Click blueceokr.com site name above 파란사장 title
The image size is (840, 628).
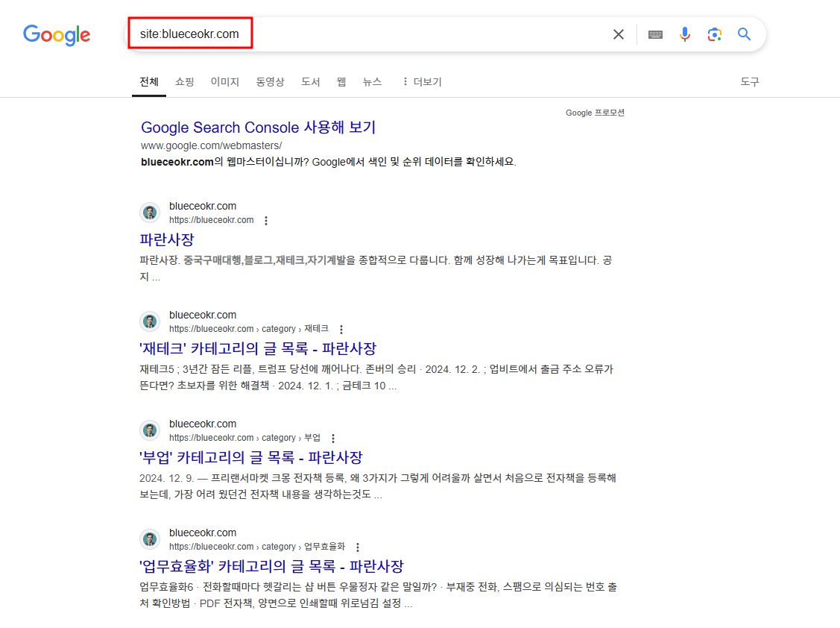pyautogui.click(x=203, y=206)
